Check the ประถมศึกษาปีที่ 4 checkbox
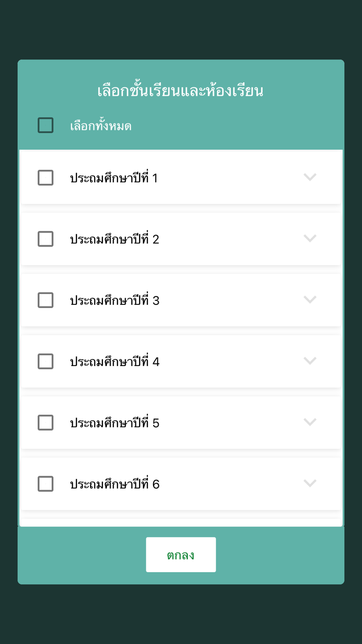 coord(46,361)
